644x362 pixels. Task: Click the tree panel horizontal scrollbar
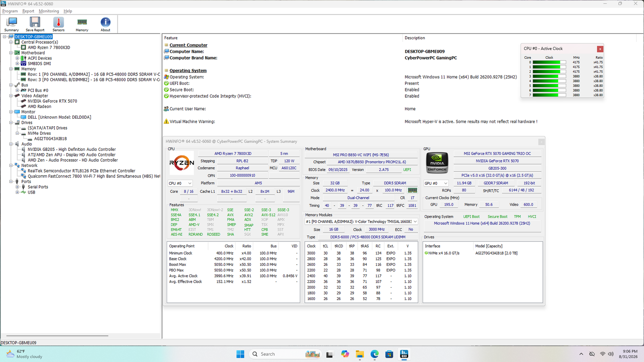tap(58, 335)
